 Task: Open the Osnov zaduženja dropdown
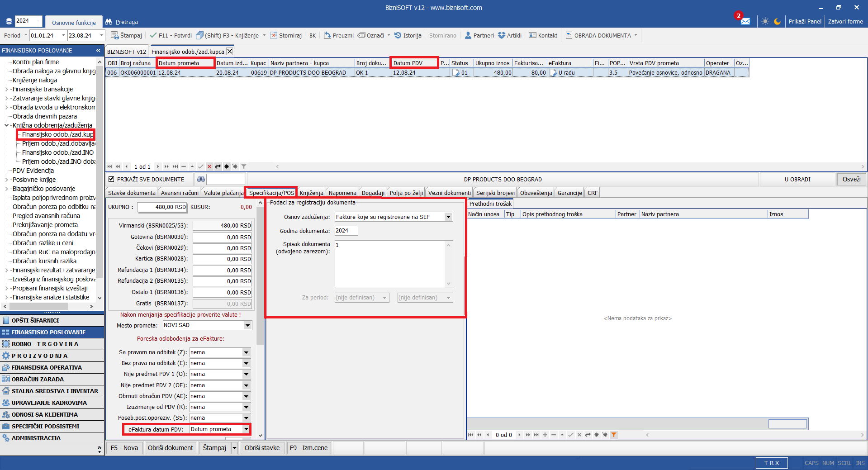448,217
